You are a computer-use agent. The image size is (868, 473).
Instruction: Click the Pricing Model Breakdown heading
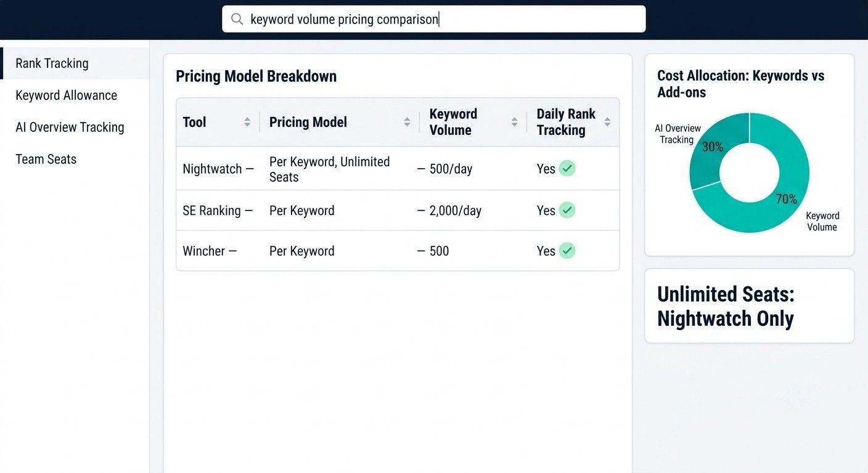click(256, 76)
